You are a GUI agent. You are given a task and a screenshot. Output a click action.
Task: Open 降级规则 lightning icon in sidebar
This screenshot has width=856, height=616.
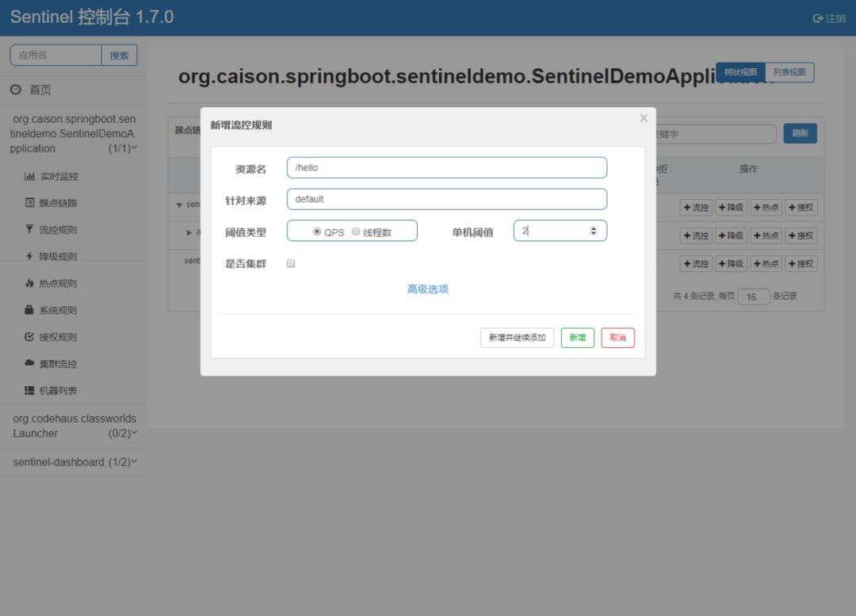29,256
